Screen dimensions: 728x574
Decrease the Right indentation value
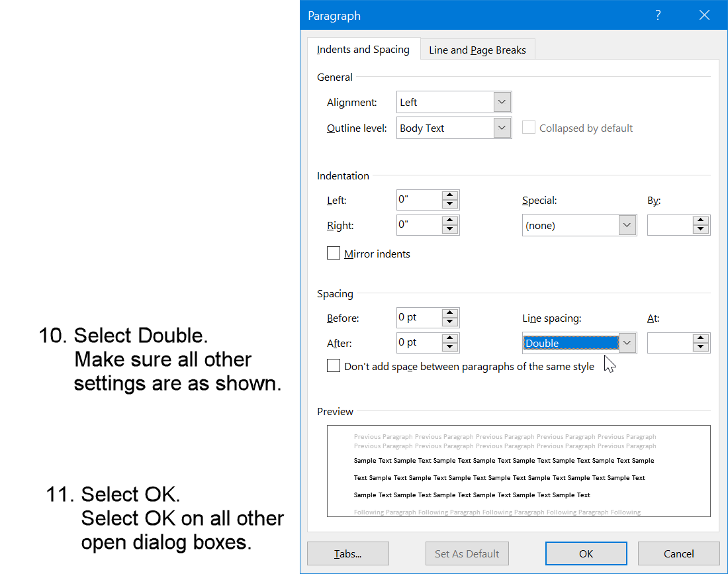451,229
